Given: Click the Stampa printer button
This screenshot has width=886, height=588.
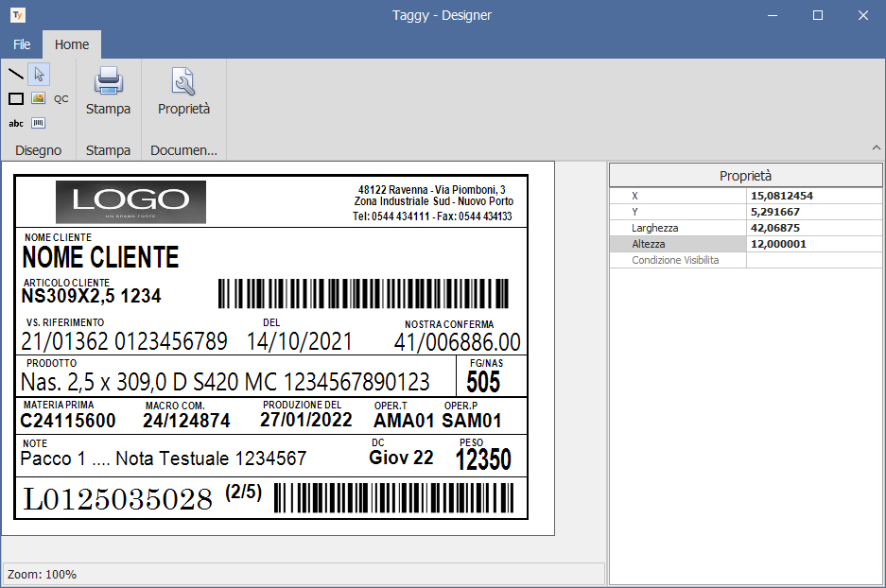Looking at the screenshot, I should point(108,92).
